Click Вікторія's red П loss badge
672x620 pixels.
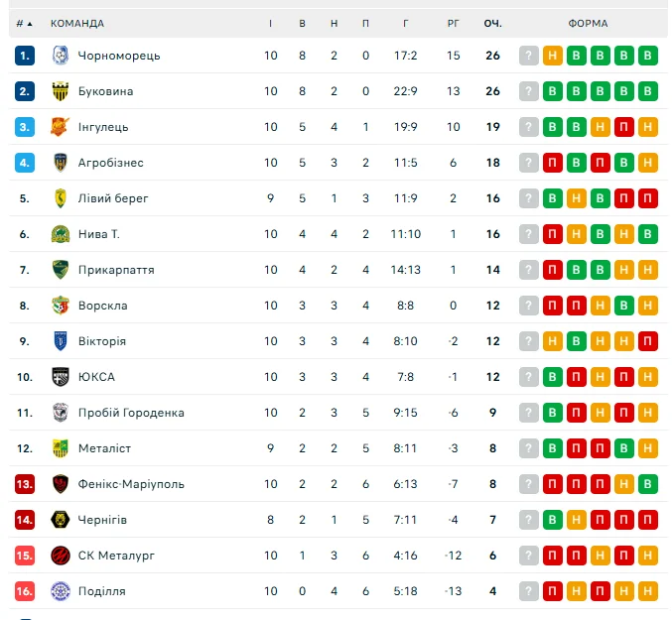click(x=648, y=341)
